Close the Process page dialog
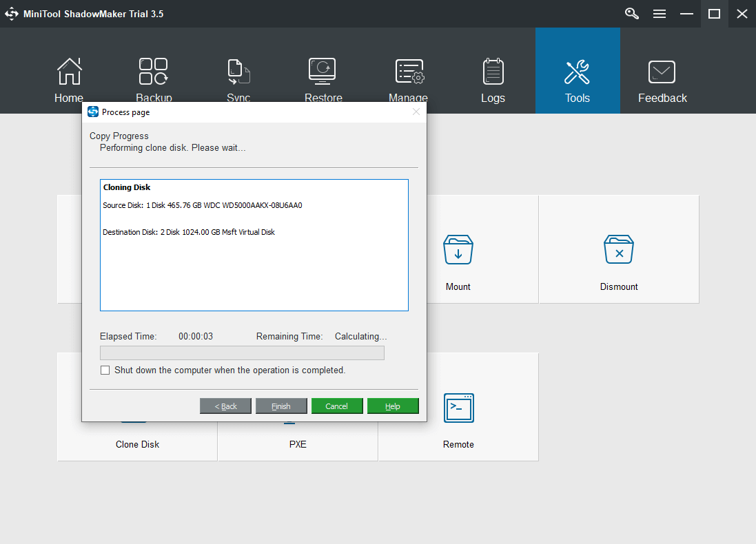Image resolution: width=756 pixels, height=544 pixels. pyautogui.click(x=416, y=112)
